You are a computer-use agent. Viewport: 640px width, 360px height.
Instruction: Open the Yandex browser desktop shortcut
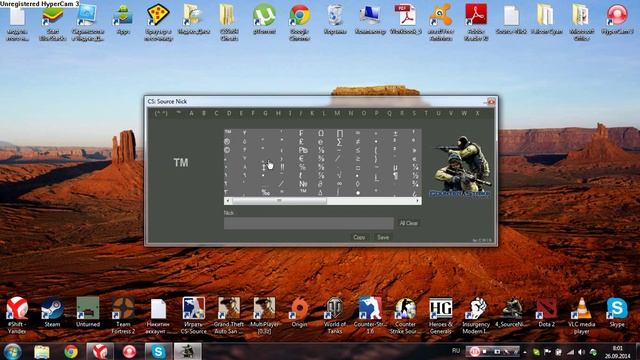(17, 316)
